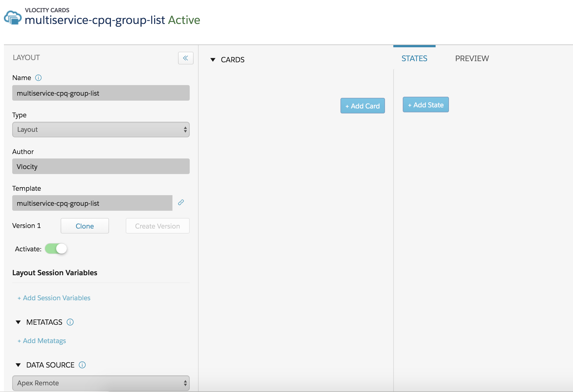Open the Type dropdown showing Layout
Screen dimensions: 573x392
tap(101, 130)
